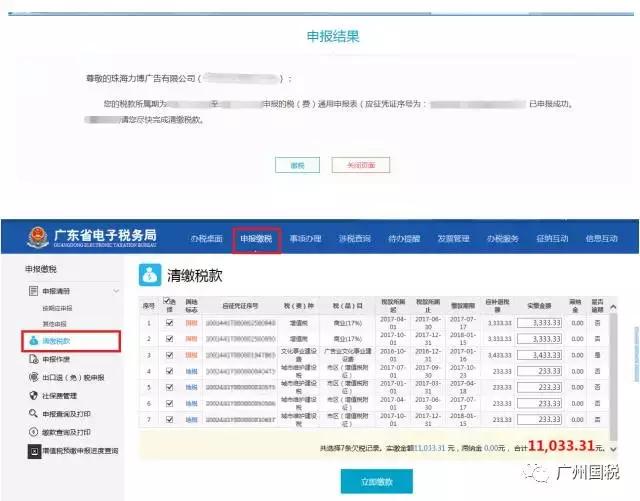Click the 立即缴款 button
The height and width of the screenshot is (501, 640).
(377, 481)
